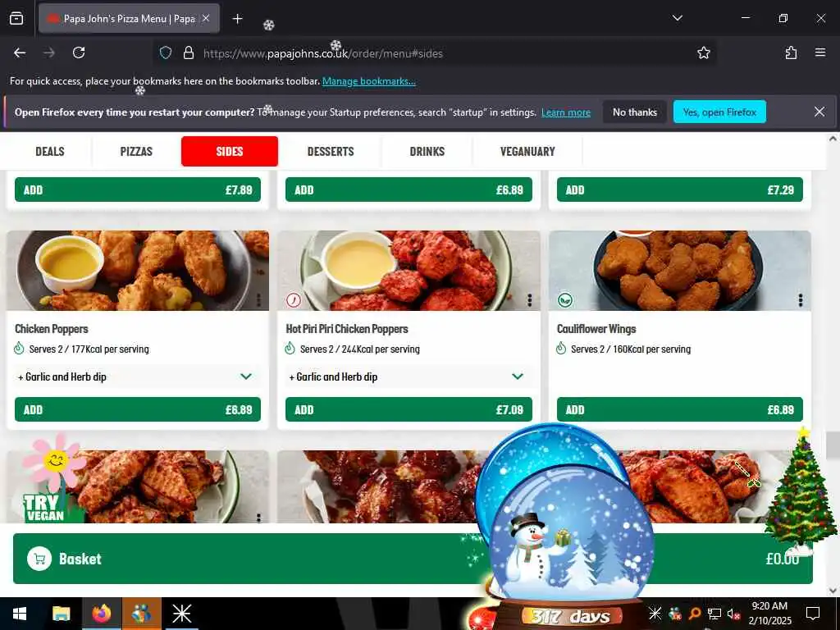
Task: Add the £7.29 item to basket
Action: 680,189
